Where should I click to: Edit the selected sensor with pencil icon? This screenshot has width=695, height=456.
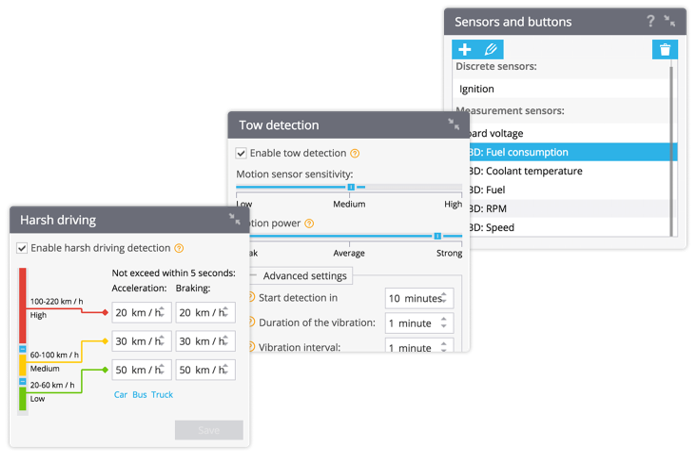click(x=491, y=49)
